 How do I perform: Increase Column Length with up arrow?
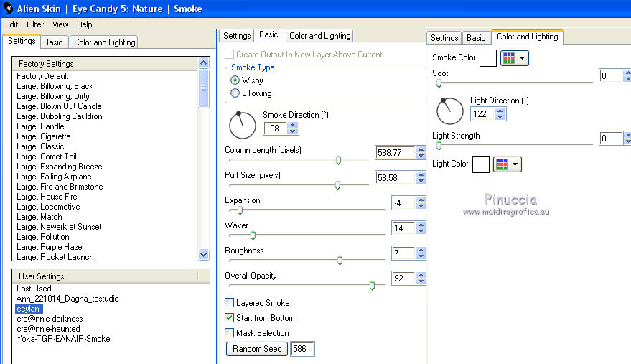(x=421, y=149)
